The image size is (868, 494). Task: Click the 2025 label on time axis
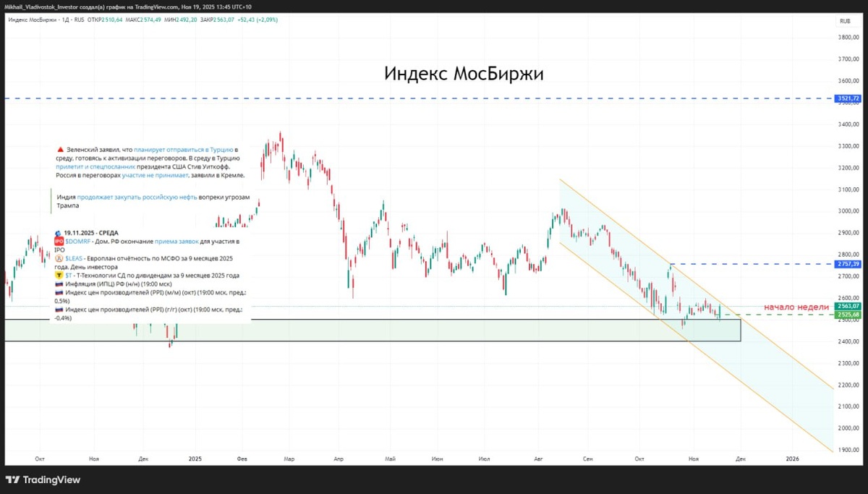(x=195, y=459)
